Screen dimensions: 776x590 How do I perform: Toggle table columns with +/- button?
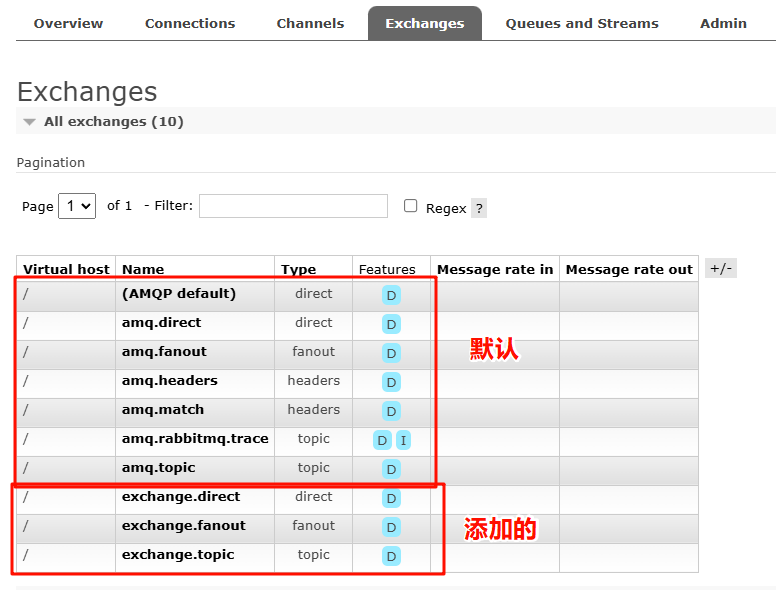[720, 268]
